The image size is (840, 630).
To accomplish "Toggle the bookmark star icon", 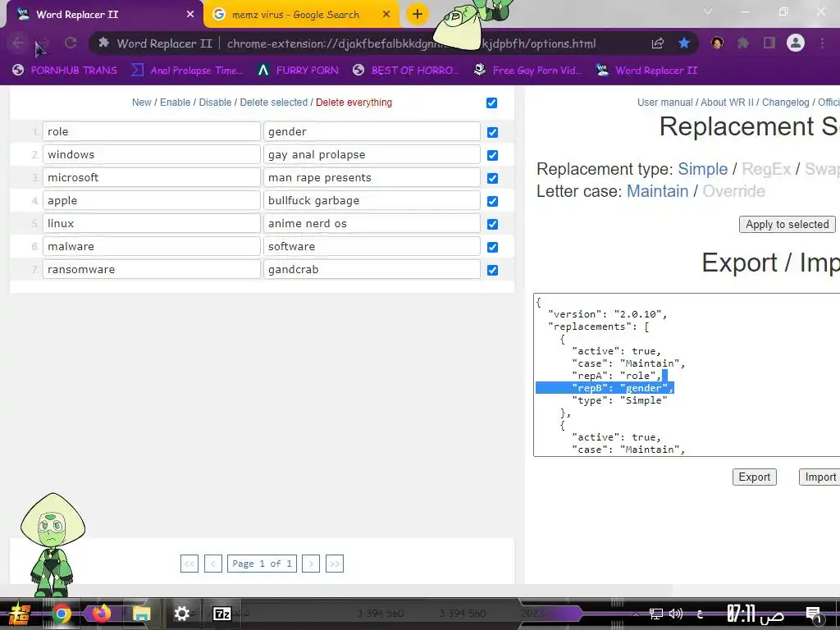I will [x=684, y=43].
